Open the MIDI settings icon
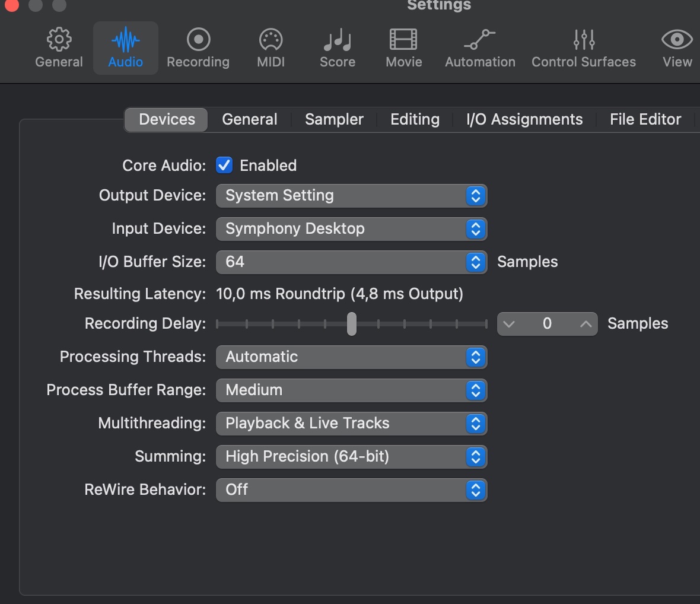Viewport: 700px width, 604px height. point(271,40)
